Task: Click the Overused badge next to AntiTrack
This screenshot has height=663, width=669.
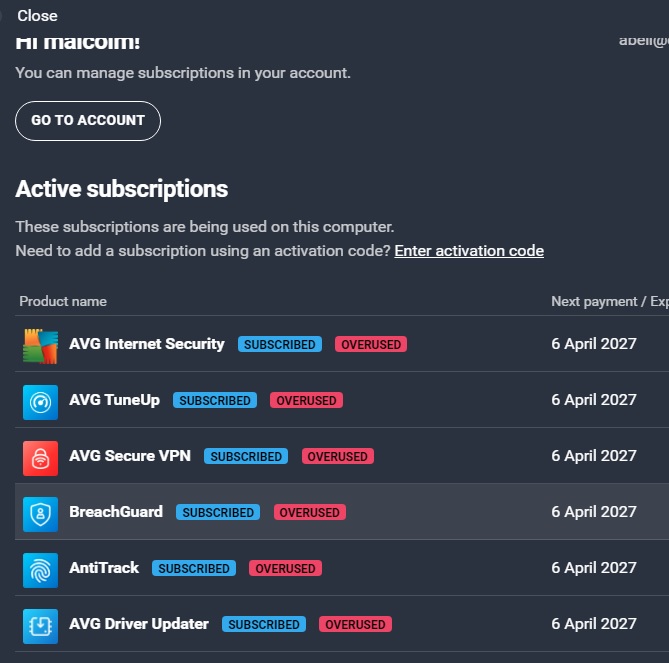Action: tap(285, 568)
